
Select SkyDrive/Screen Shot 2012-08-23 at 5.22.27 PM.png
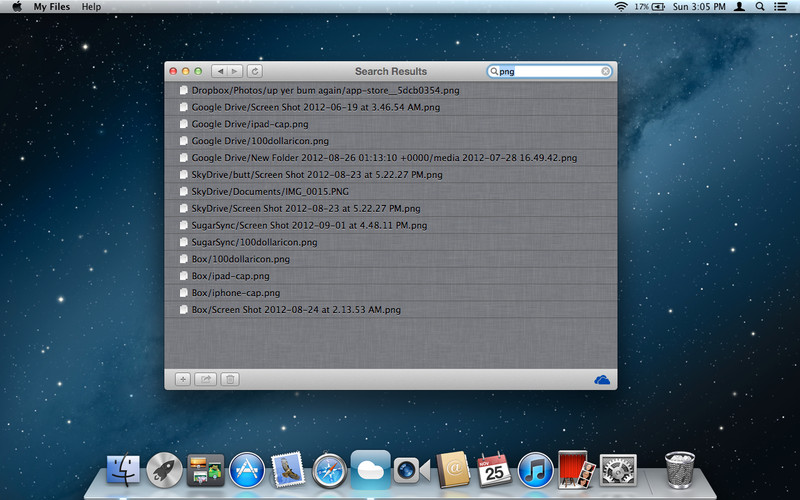click(391, 208)
